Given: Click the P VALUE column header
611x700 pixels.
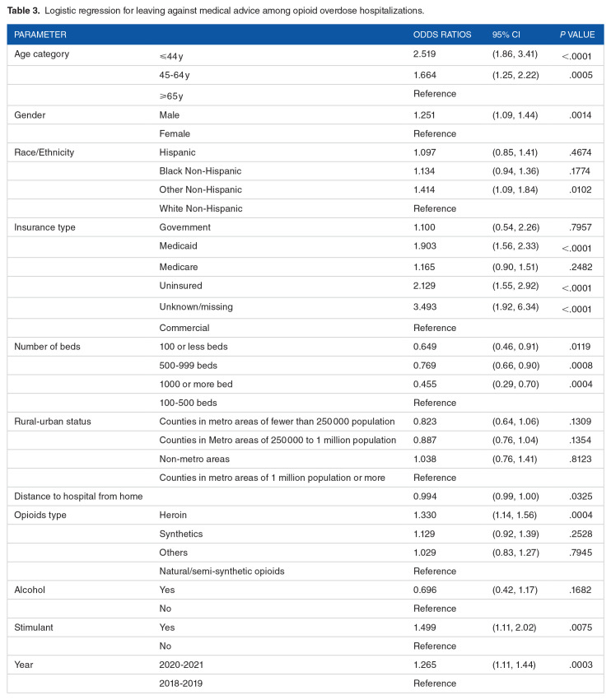Looking at the screenshot, I should 577,35.
